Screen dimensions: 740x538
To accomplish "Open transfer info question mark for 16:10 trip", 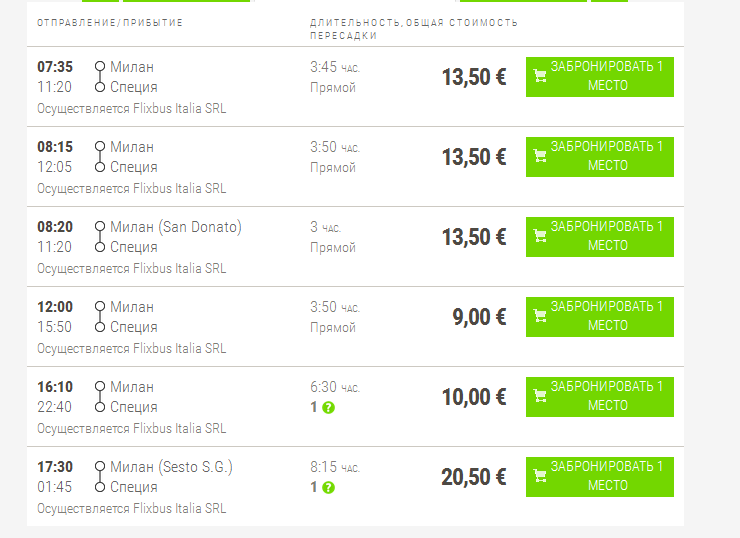I will (x=328, y=408).
